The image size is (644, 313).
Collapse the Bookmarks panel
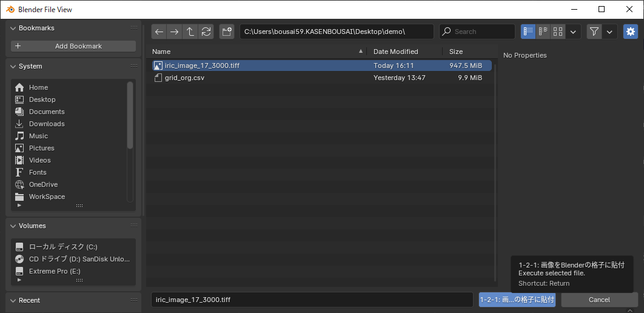point(12,28)
